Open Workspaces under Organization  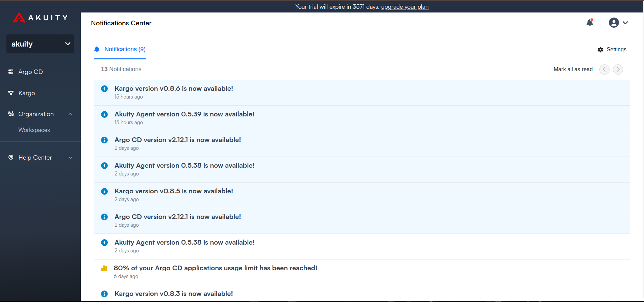pos(34,130)
